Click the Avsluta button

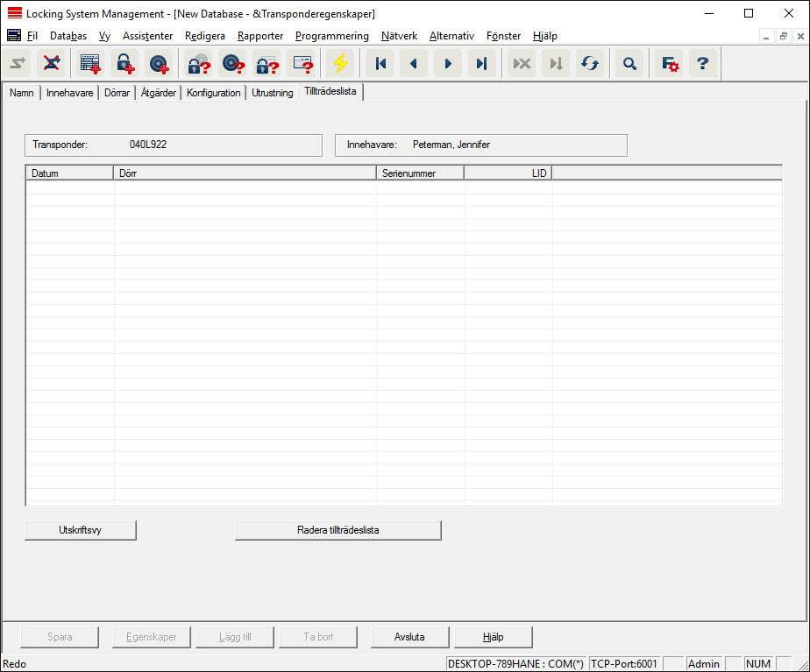[x=409, y=637]
